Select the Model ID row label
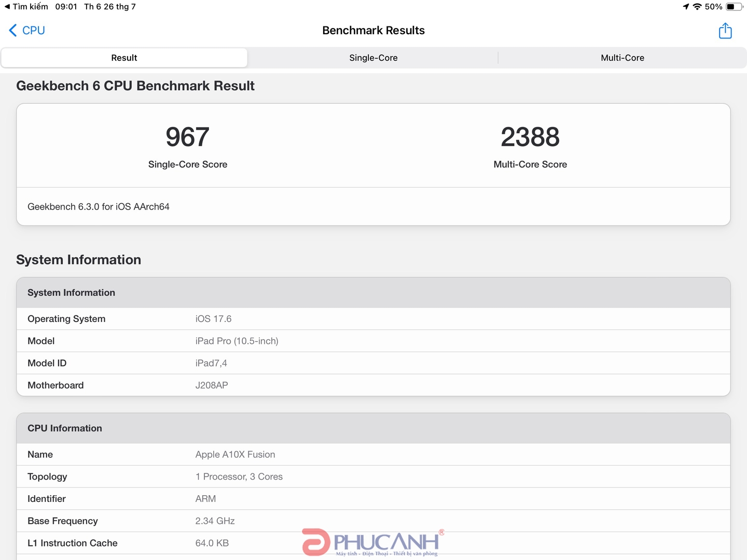Screen dimensions: 747x560 coord(47,363)
